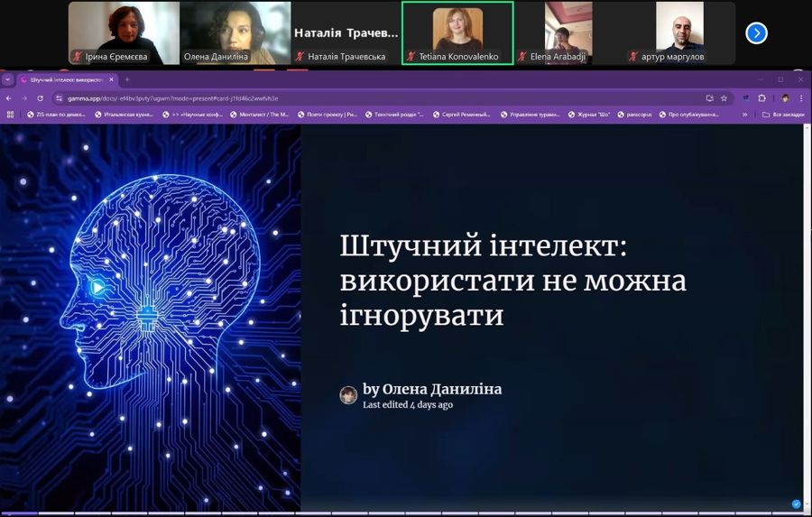
Task: Open the pinned extension icon beside Extensions
Action: (x=746, y=98)
